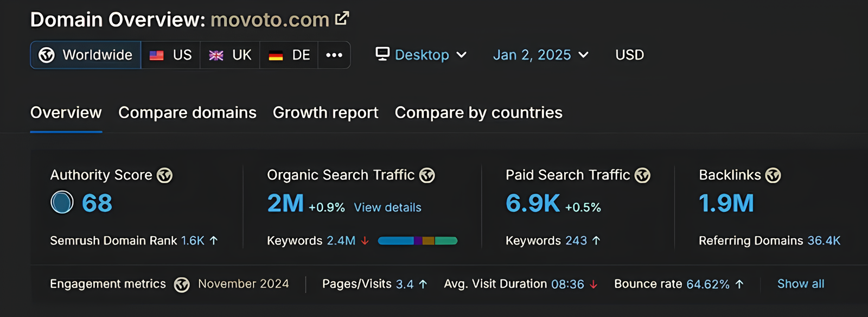Viewport: 868px width, 317px height.
Task: Click the globe icon in Worldwide button
Action: [47, 55]
